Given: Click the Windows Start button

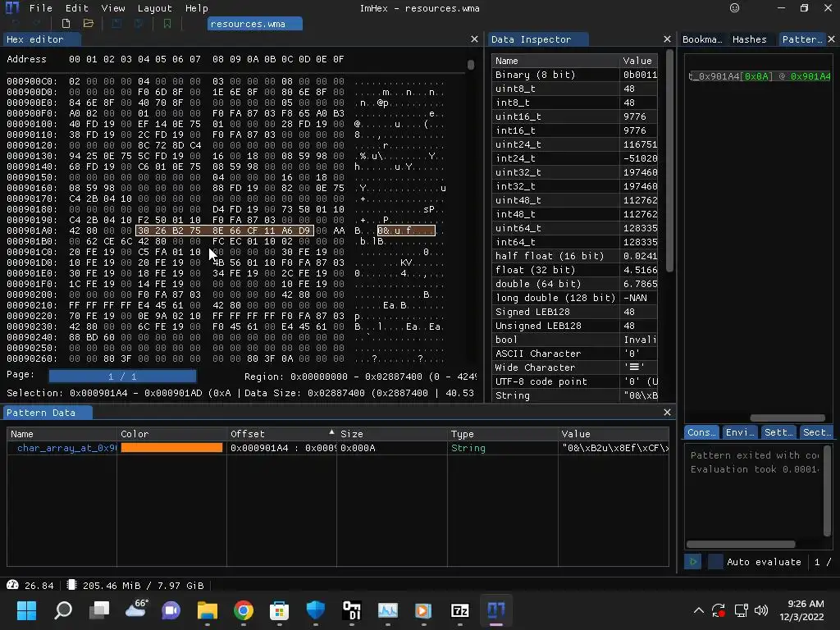Looking at the screenshot, I should pos(26,610).
